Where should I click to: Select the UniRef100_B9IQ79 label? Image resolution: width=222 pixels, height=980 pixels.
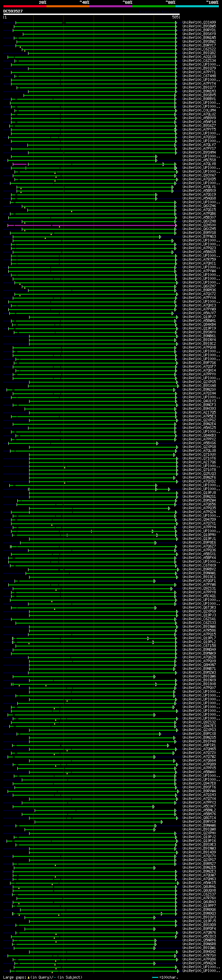tap(199, 68)
